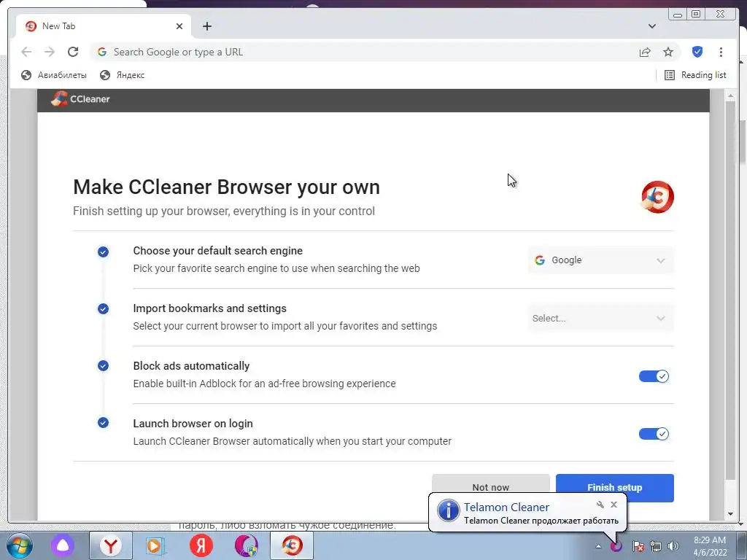Toggle Block ads automatically switch

[654, 376]
